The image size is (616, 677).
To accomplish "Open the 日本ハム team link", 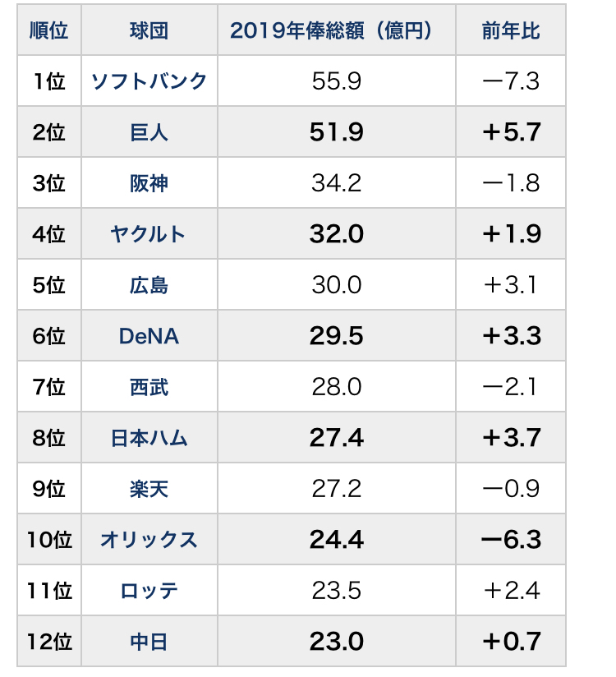I will tap(149, 438).
